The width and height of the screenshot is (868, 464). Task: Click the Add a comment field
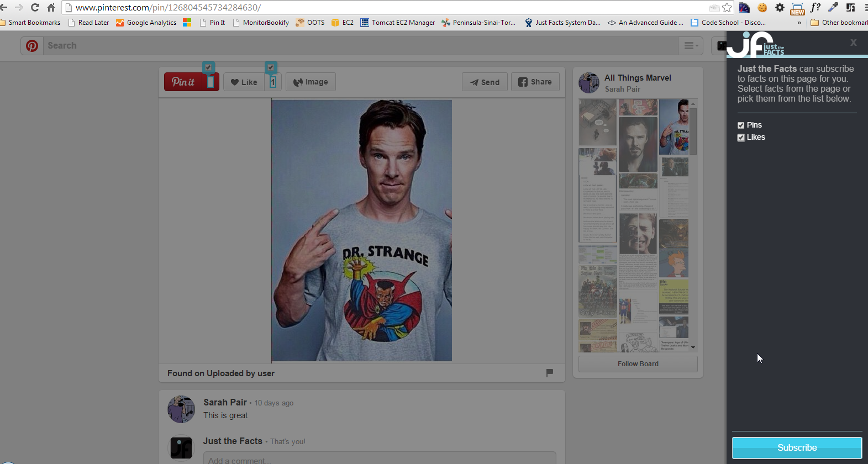(380, 459)
